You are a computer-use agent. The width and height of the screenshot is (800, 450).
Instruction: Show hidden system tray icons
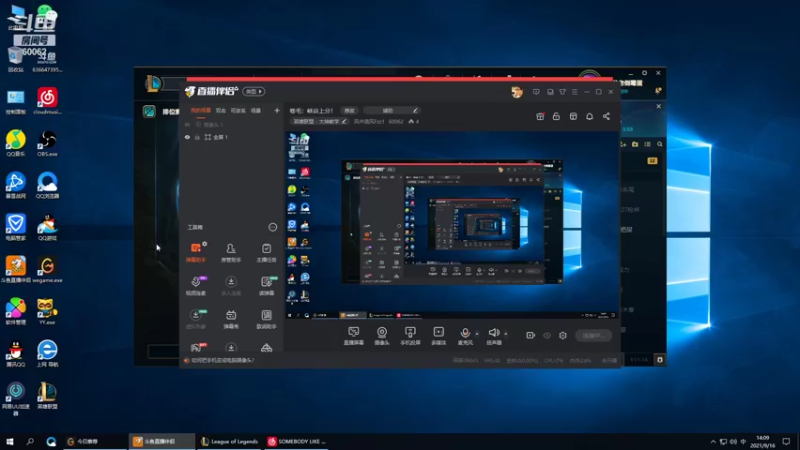(x=713, y=441)
